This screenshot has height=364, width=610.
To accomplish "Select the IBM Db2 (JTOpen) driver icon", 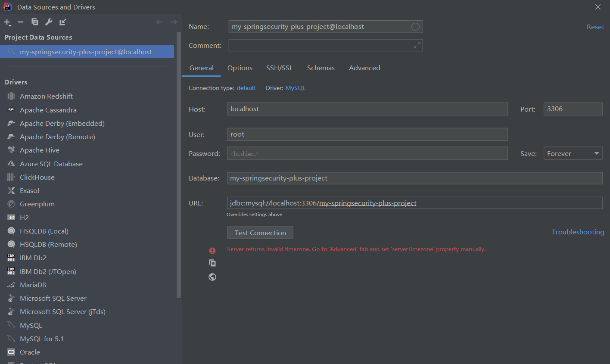I will pyautogui.click(x=11, y=271).
